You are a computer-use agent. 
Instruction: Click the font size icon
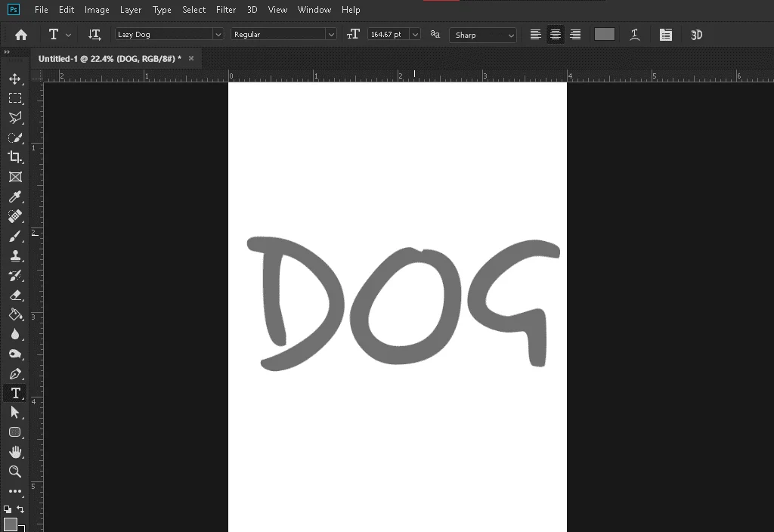353,34
